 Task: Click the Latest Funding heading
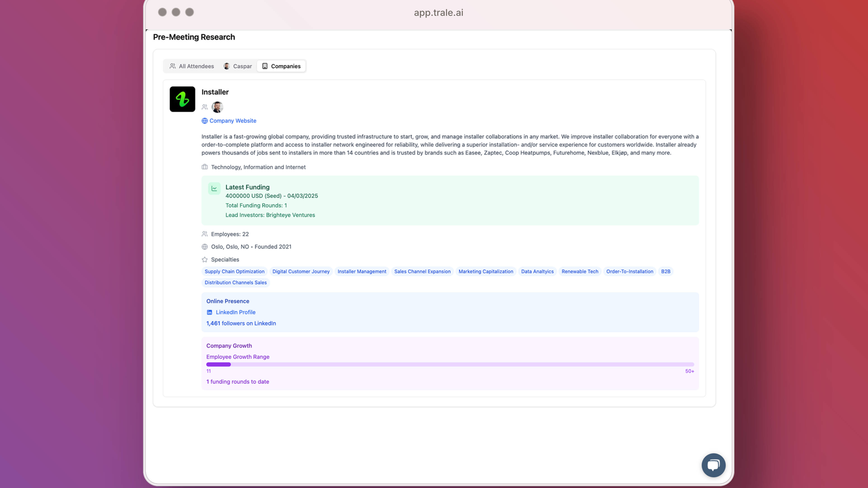[247, 187]
